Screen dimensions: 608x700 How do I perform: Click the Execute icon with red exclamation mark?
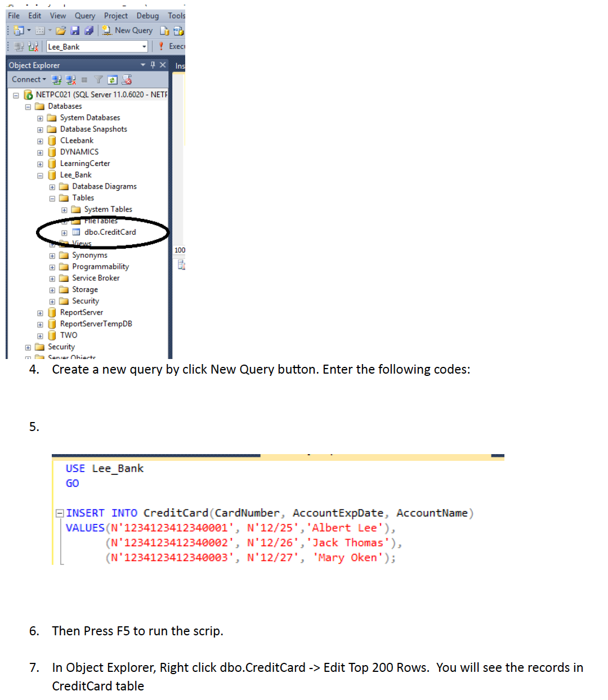point(161,46)
